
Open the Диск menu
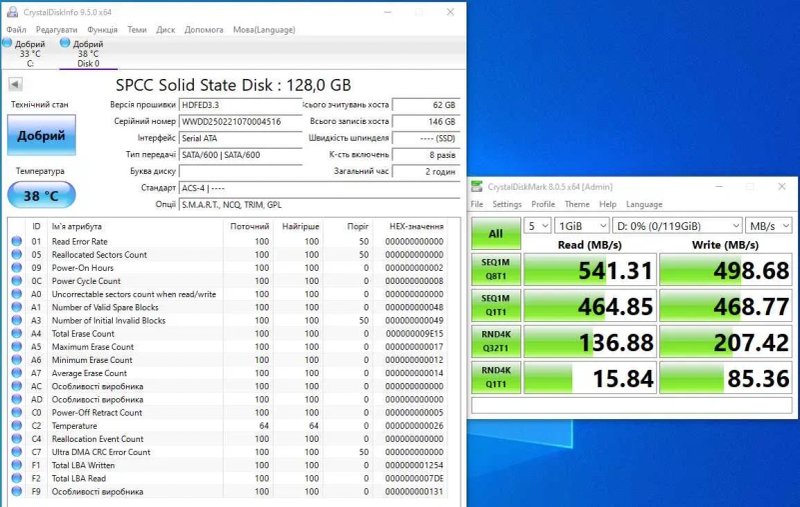tap(165, 30)
